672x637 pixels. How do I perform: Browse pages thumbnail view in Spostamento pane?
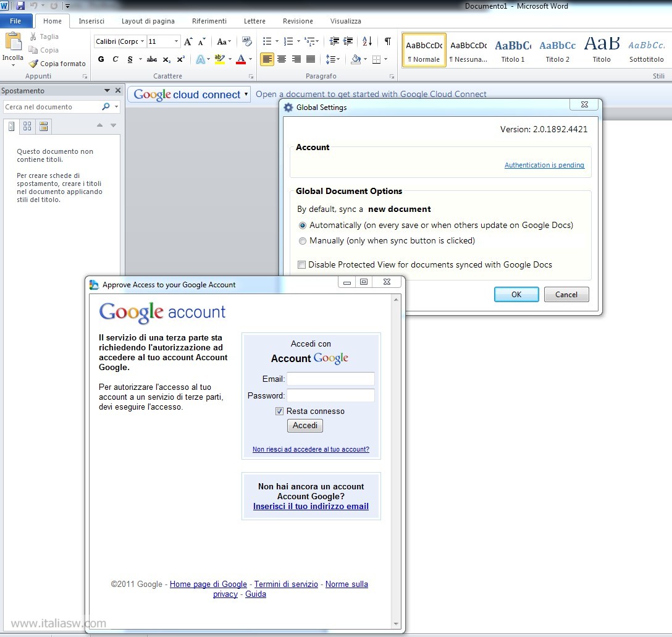click(x=27, y=126)
